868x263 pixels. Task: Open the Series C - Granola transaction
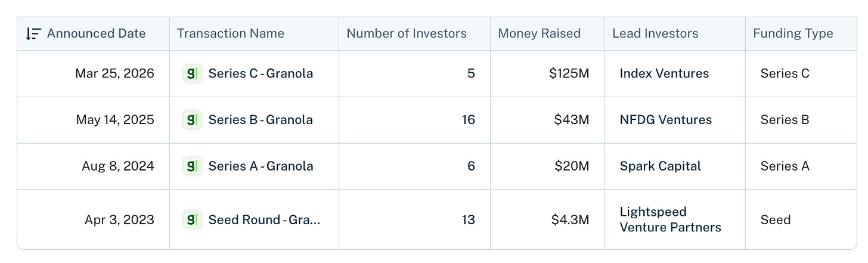pos(261,73)
